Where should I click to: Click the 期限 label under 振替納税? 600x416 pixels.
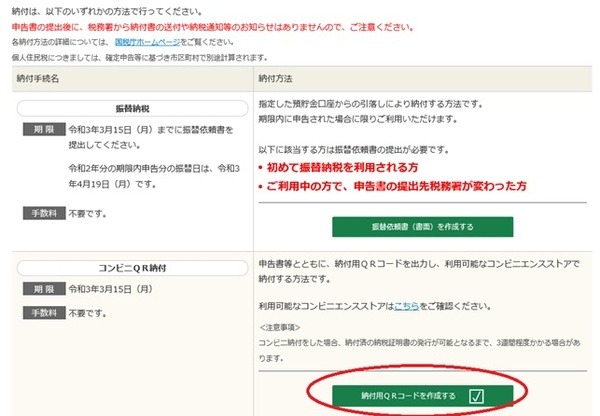pos(44,129)
